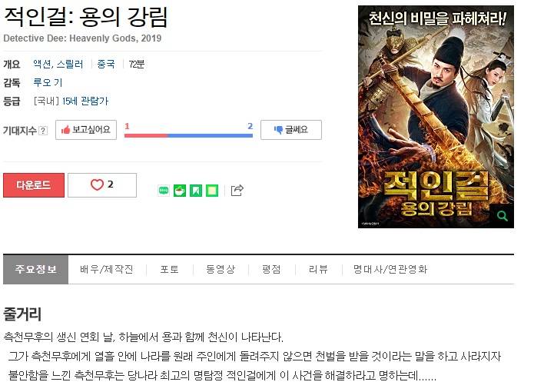Click the green bookmark share icon

pos(196,191)
